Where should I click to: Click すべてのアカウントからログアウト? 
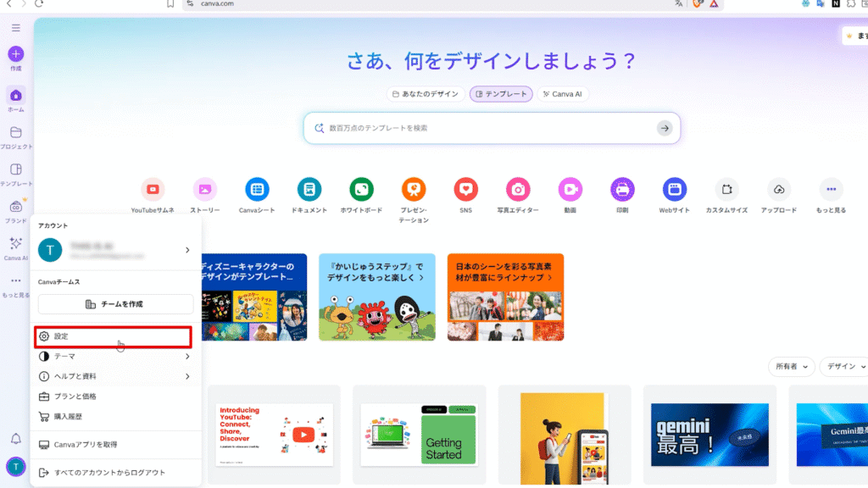click(108, 472)
